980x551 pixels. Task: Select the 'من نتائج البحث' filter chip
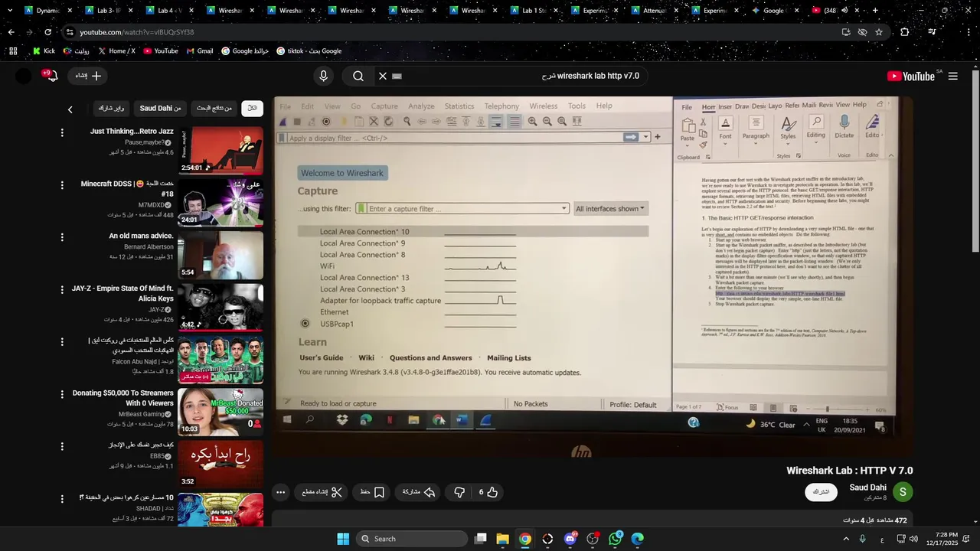pyautogui.click(x=215, y=108)
